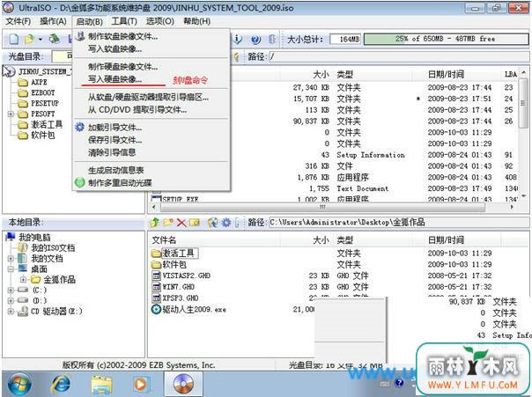
Task: Open the 工具(T) menu
Action: (x=124, y=21)
